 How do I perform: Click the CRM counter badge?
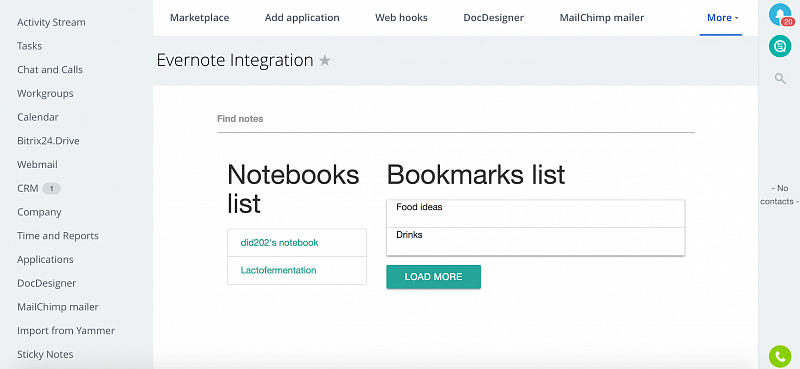click(51, 189)
